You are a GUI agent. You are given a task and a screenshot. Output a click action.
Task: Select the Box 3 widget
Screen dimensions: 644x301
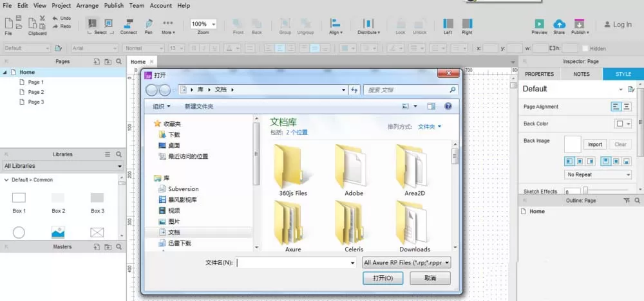(x=97, y=197)
